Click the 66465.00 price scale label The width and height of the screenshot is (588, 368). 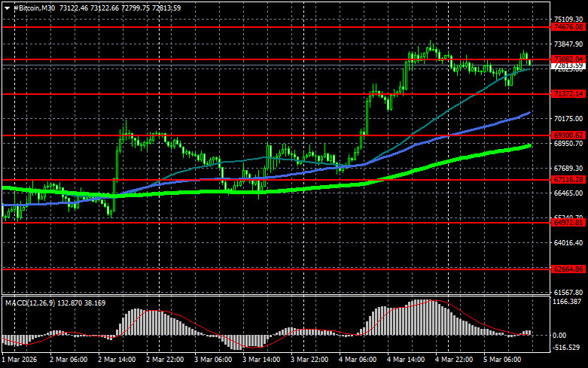click(568, 193)
